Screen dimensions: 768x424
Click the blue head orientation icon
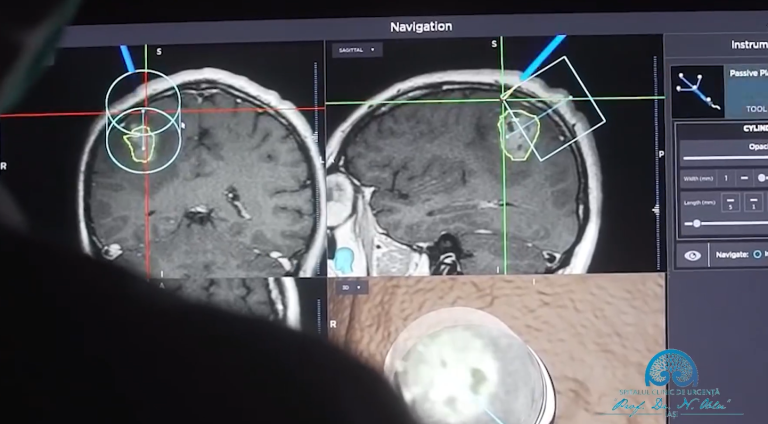[x=344, y=260]
